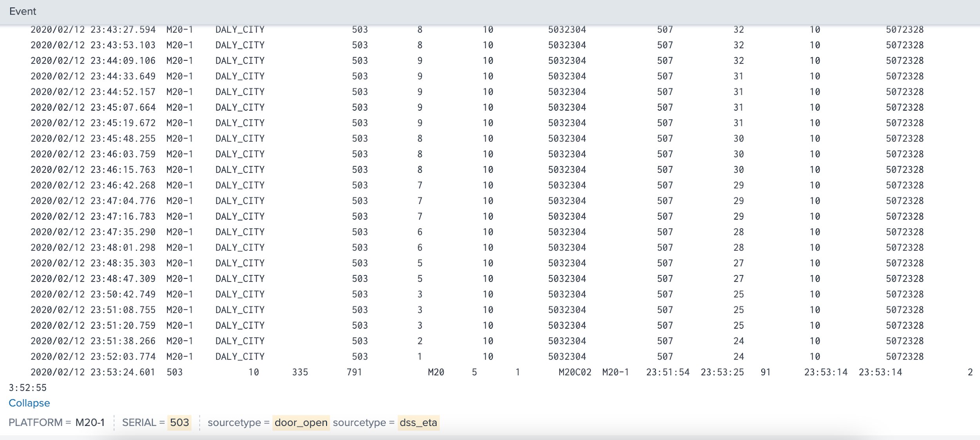Collapse the expanded event
The width and height of the screenshot is (980, 440).
(29, 403)
